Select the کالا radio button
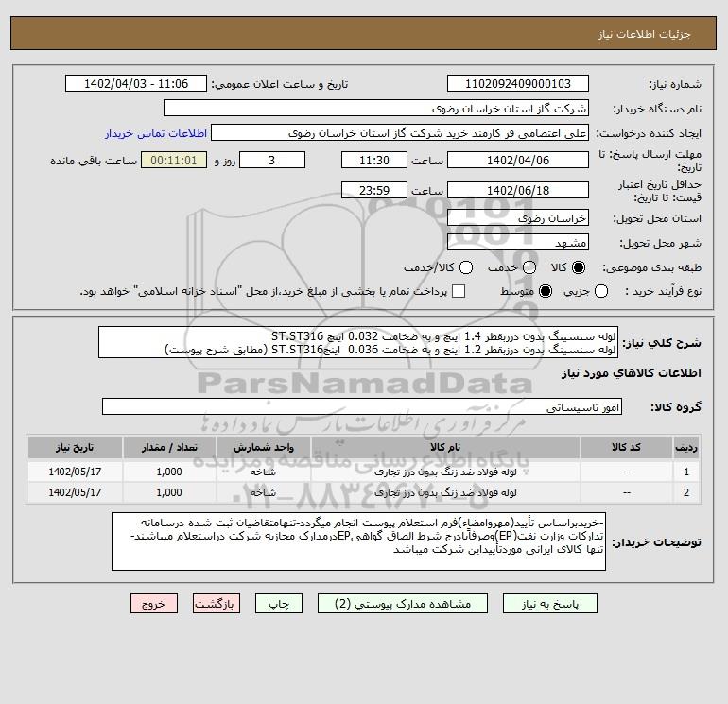 tap(579, 267)
